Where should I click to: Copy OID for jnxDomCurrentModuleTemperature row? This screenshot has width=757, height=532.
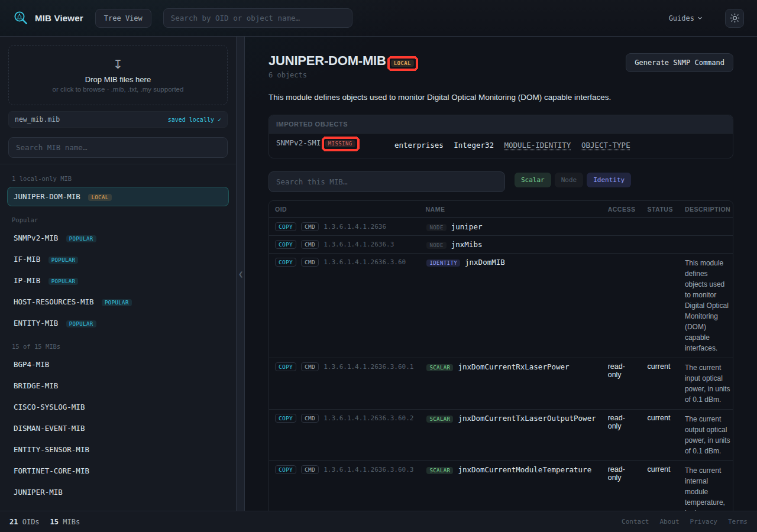pos(286,470)
